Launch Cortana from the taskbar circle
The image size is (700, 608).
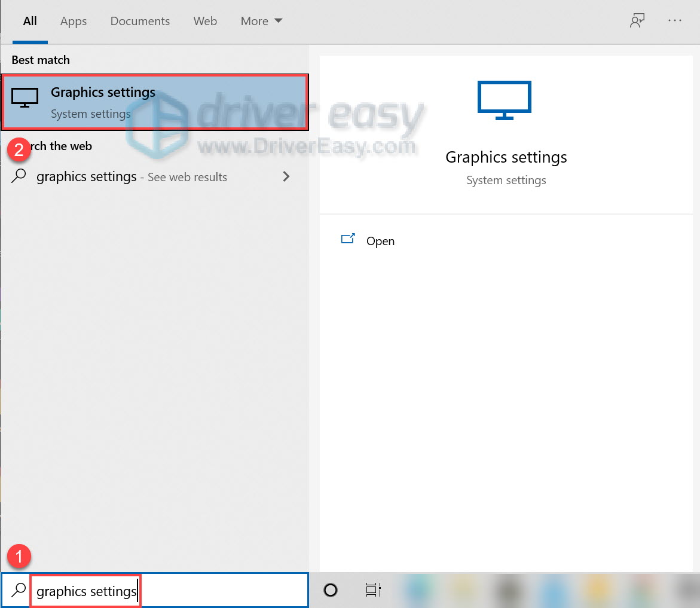click(331, 591)
